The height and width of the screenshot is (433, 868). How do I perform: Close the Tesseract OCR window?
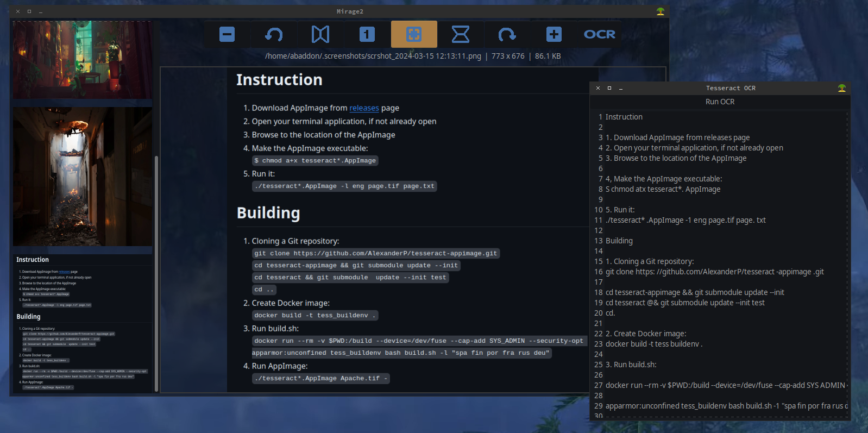(x=598, y=88)
